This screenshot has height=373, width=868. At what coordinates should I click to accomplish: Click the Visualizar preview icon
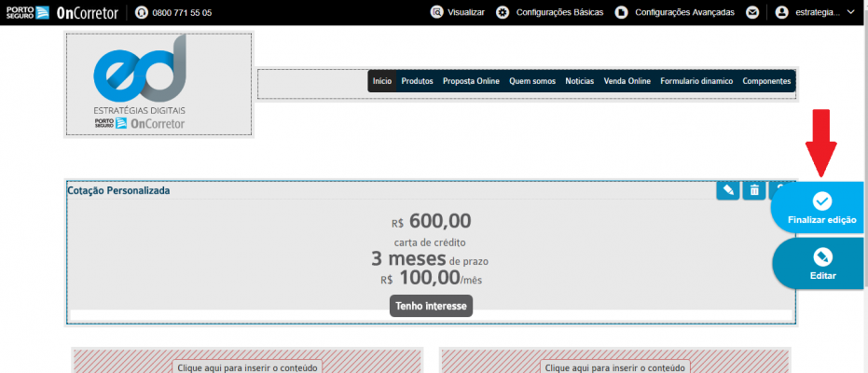coord(437,12)
